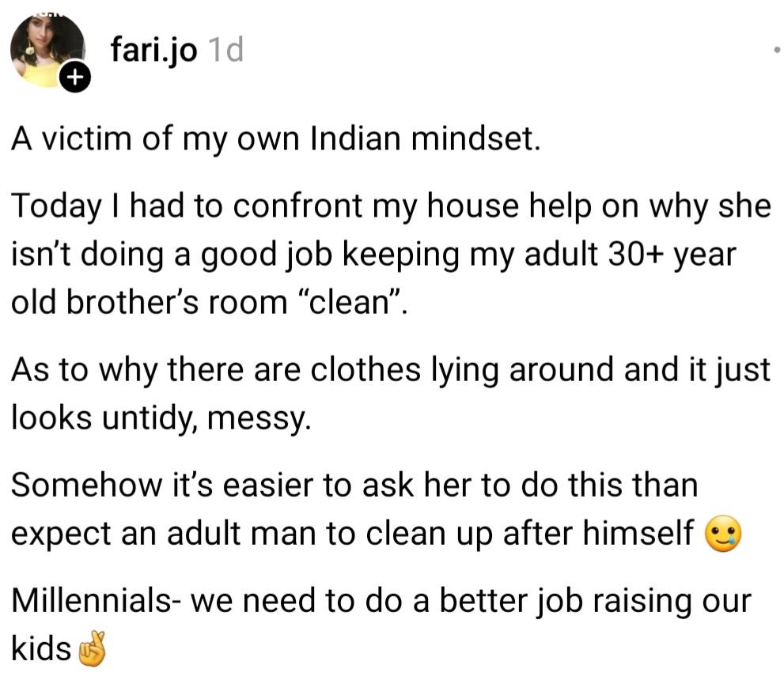Click the crossed fingers emoji

93,650
